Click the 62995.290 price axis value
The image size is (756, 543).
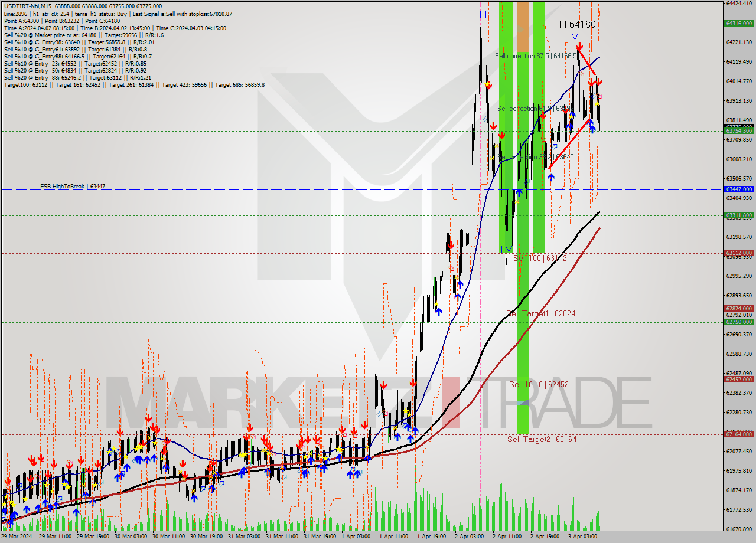(x=739, y=276)
